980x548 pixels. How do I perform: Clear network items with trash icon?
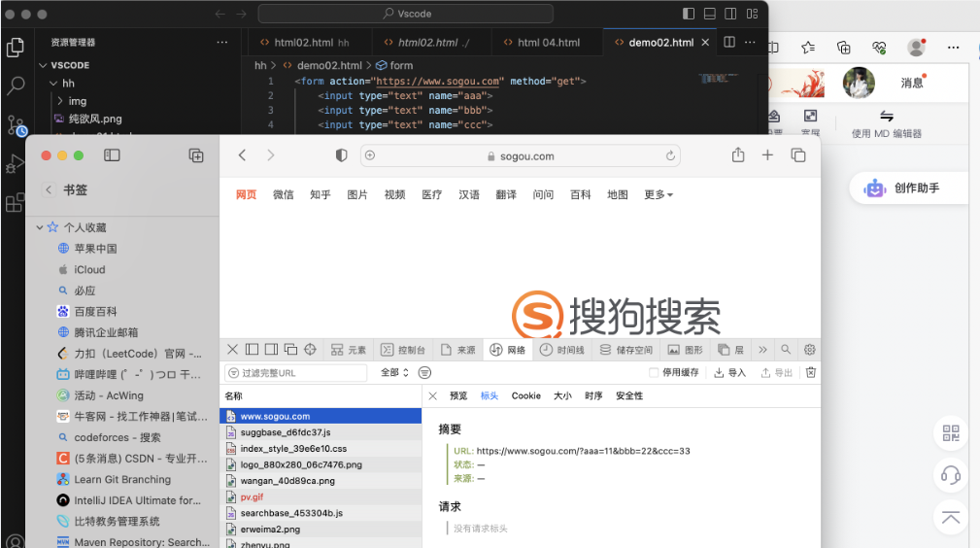coord(811,372)
